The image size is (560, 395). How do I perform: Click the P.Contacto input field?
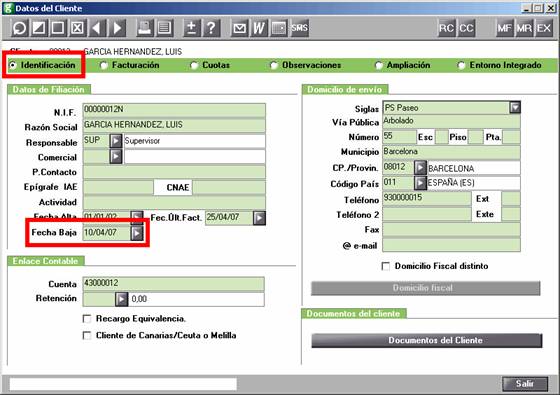[174, 172]
